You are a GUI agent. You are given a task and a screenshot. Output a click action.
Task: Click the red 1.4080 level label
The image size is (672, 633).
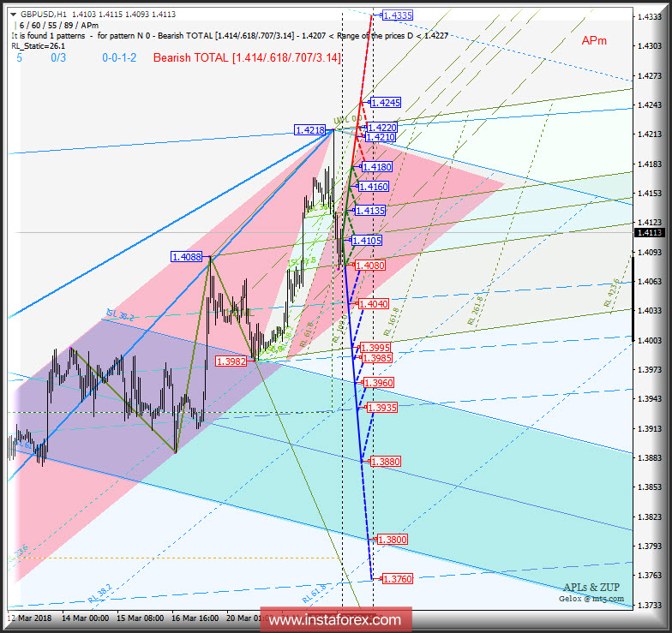point(370,266)
